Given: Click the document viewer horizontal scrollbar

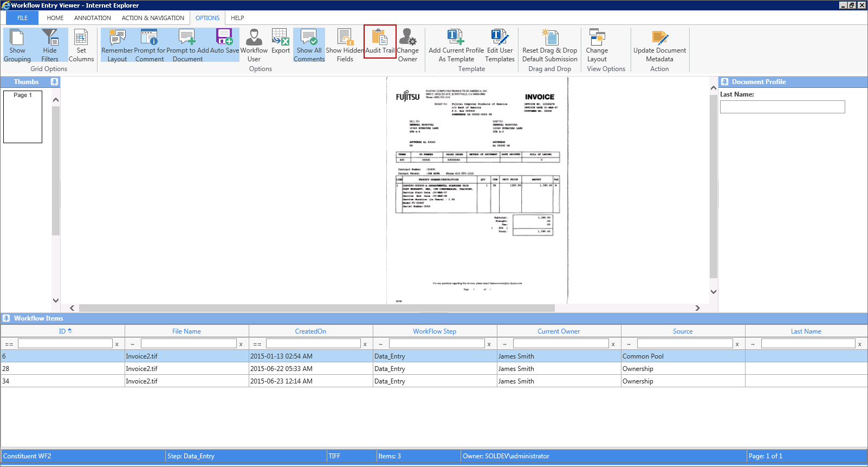Looking at the screenshot, I should (x=317, y=308).
